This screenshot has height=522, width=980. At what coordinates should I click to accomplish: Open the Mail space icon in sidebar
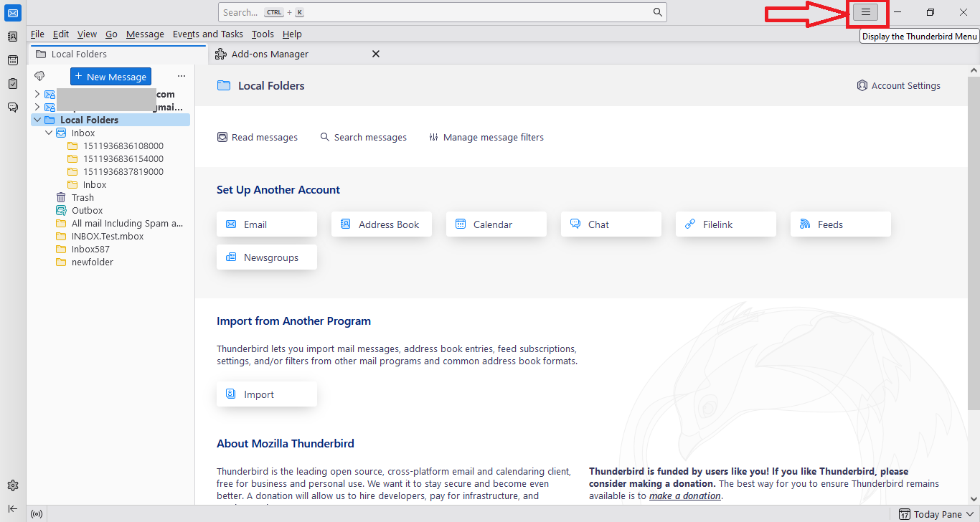pyautogui.click(x=13, y=12)
